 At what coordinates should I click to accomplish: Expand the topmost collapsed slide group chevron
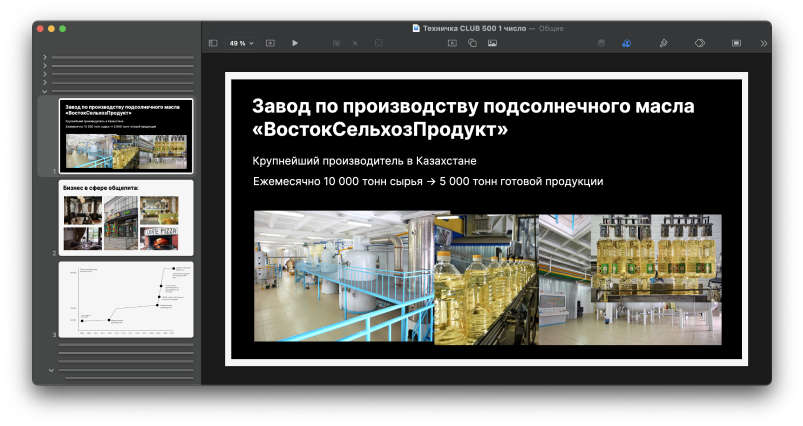[x=45, y=57]
